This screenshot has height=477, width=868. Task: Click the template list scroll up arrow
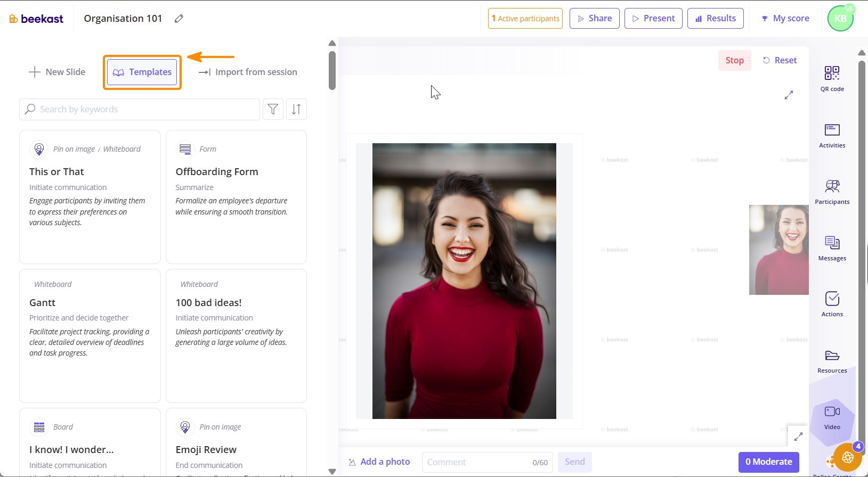(332, 43)
